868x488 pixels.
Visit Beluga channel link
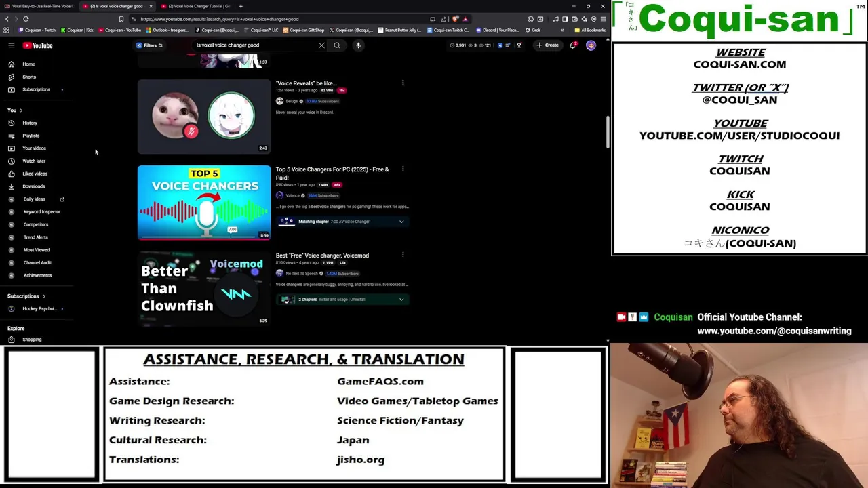click(x=292, y=101)
